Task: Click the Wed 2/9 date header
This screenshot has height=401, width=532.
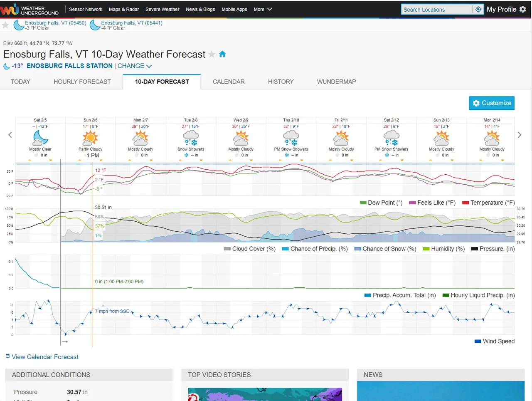Action: 241,120
